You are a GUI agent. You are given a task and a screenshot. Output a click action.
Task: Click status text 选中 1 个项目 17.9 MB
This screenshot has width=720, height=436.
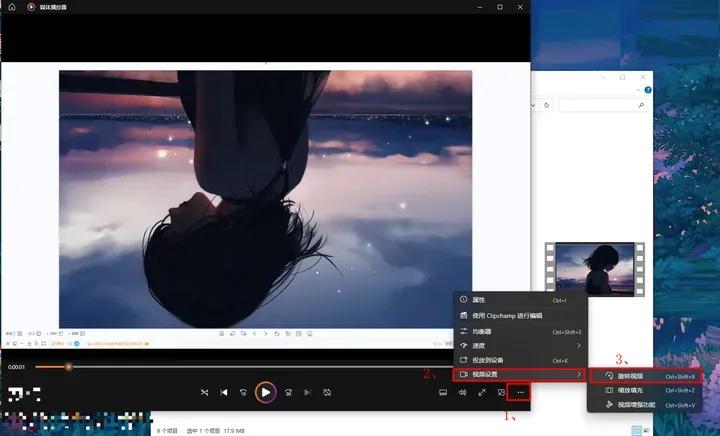tap(215, 431)
